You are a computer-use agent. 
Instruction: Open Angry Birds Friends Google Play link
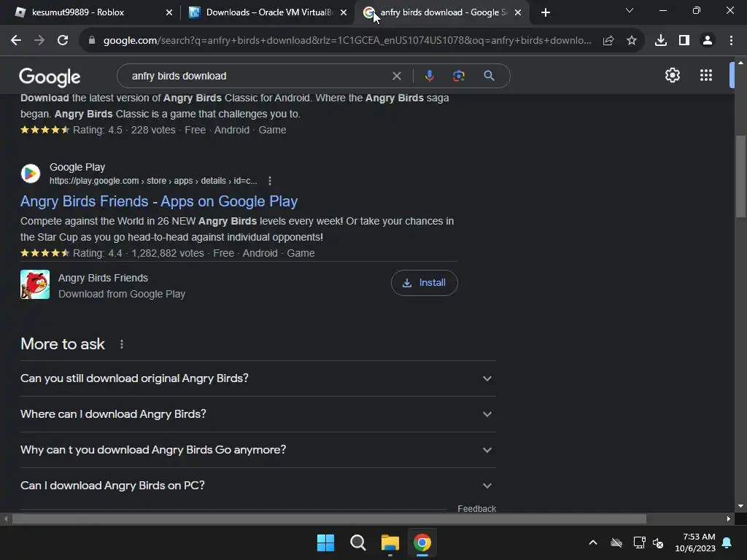[x=159, y=201]
